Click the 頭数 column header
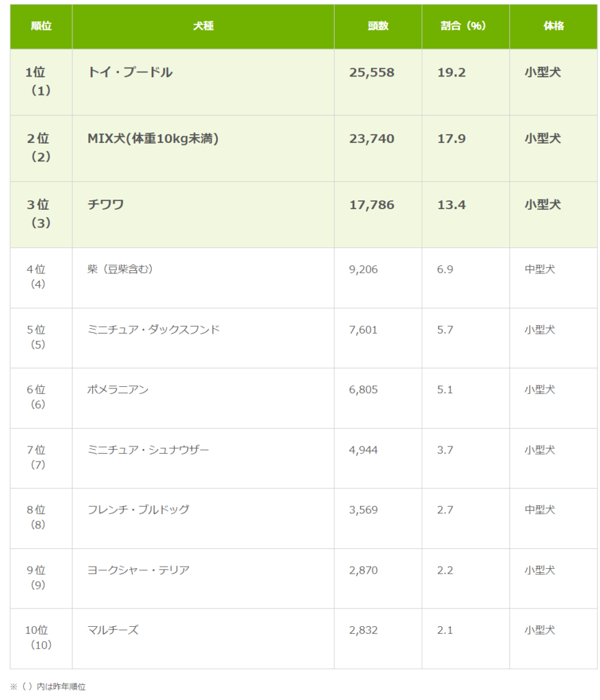600x700 pixels. point(377,26)
